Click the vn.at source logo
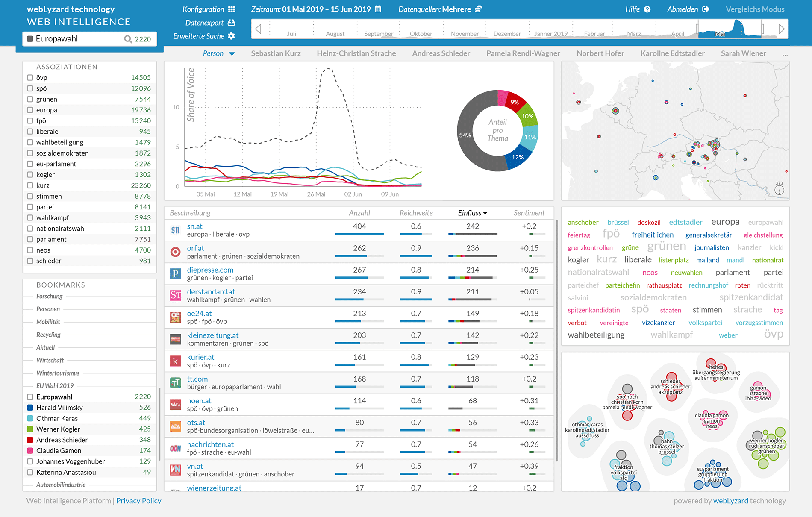 coord(175,470)
